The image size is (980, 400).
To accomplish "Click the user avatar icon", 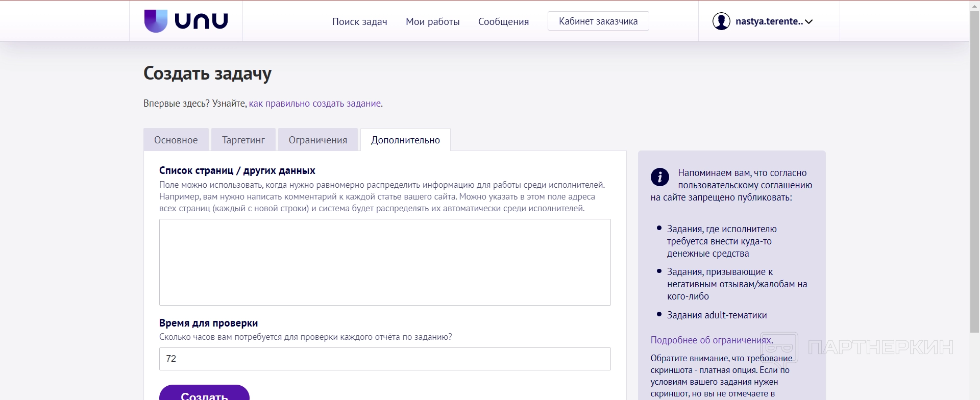I will [721, 21].
